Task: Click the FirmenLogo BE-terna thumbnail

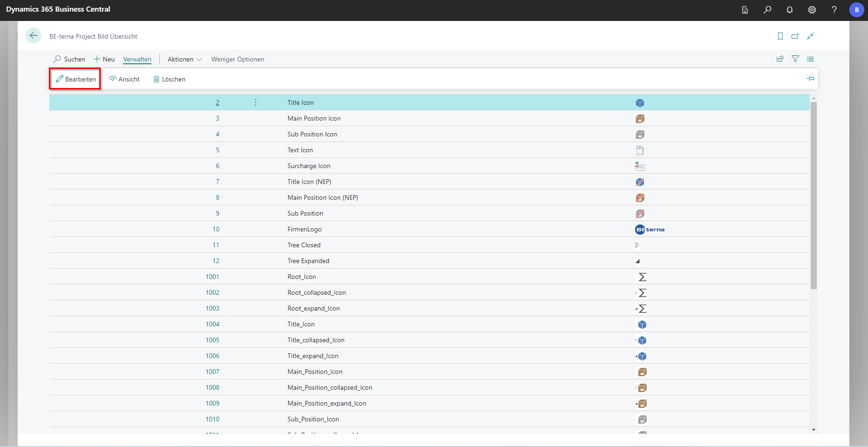Action: (650, 230)
